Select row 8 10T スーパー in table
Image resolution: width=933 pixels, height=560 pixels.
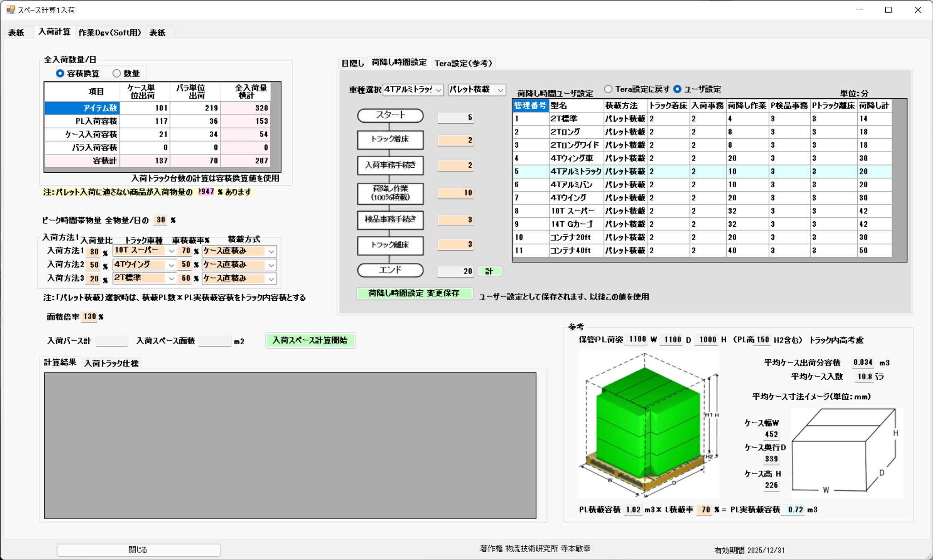point(572,211)
